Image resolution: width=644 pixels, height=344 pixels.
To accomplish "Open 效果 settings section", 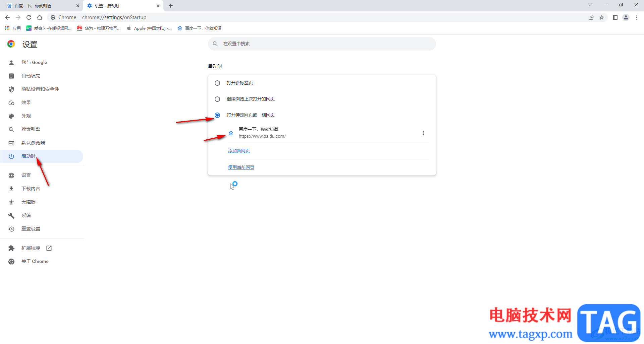I will [x=42, y=103].
